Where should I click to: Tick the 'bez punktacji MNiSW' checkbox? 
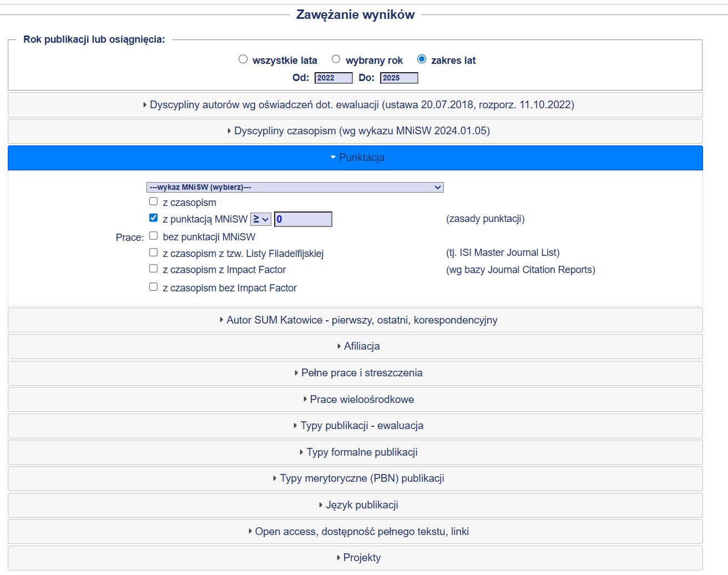[x=154, y=236]
